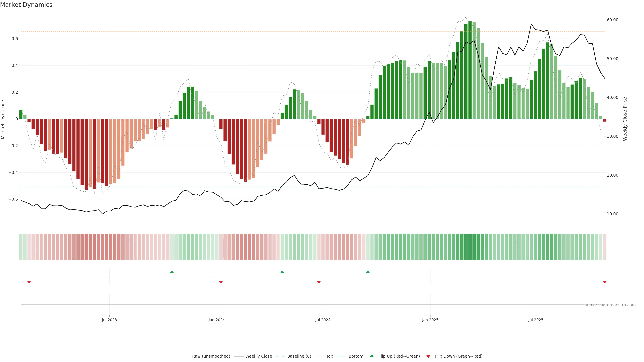Click the darkest green heat strip cell
Screen dimensions: 644x362
coord(470,247)
